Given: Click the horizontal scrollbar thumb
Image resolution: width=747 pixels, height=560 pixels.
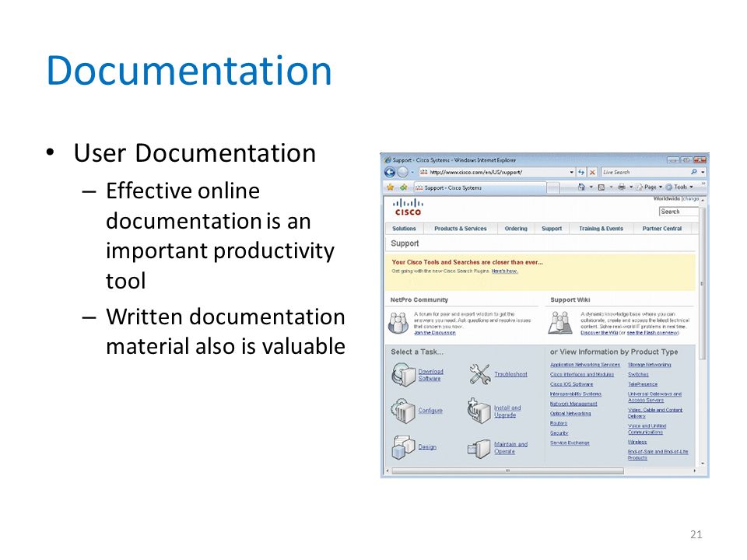Looking at the screenshot, I should [507, 471].
